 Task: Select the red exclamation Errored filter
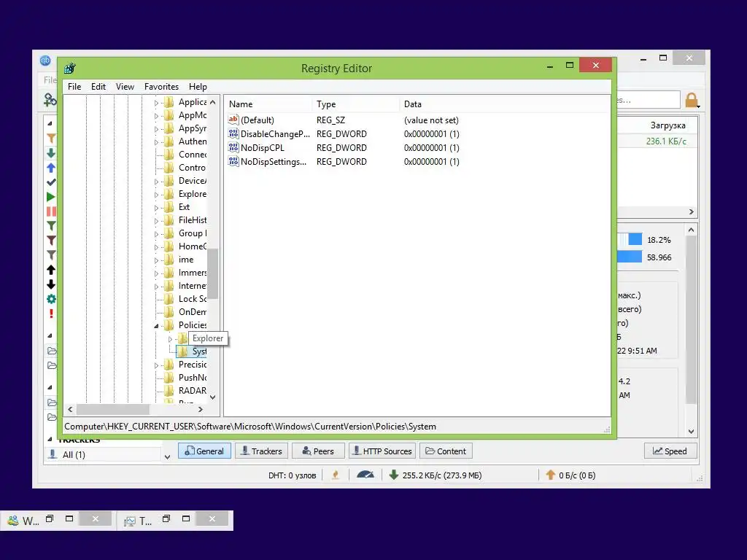[51, 314]
